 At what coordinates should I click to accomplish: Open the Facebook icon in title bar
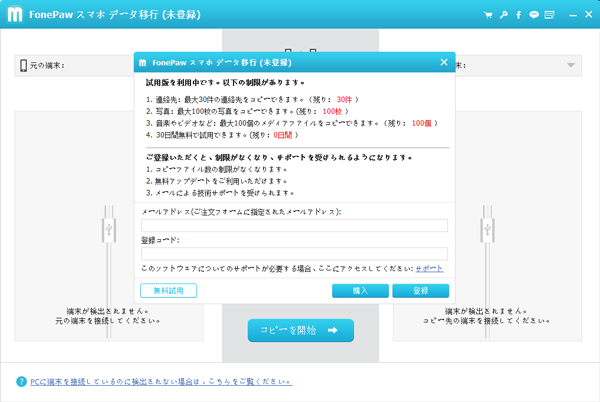click(x=518, y=15)
